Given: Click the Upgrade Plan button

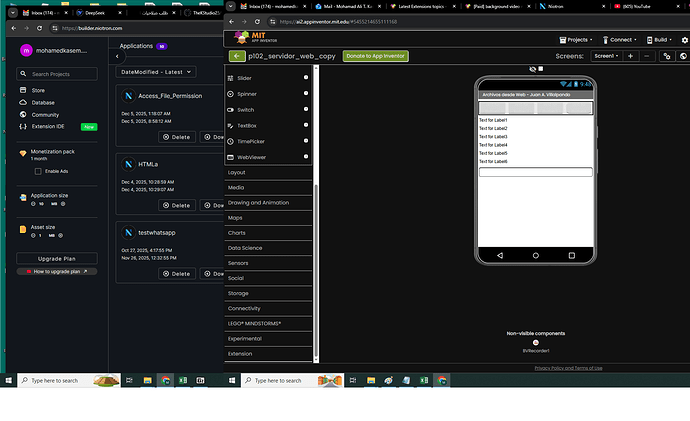Looking at the screenshot, I should [57, 258].
